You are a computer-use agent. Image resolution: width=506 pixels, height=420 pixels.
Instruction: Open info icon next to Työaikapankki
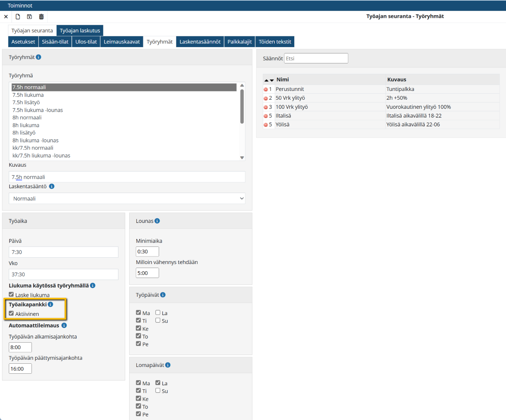51,304
